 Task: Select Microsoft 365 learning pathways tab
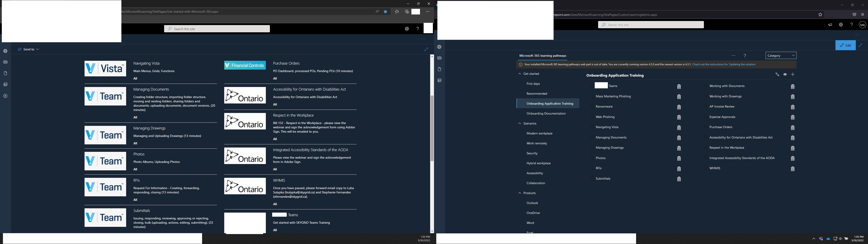[x=542, y=56]
